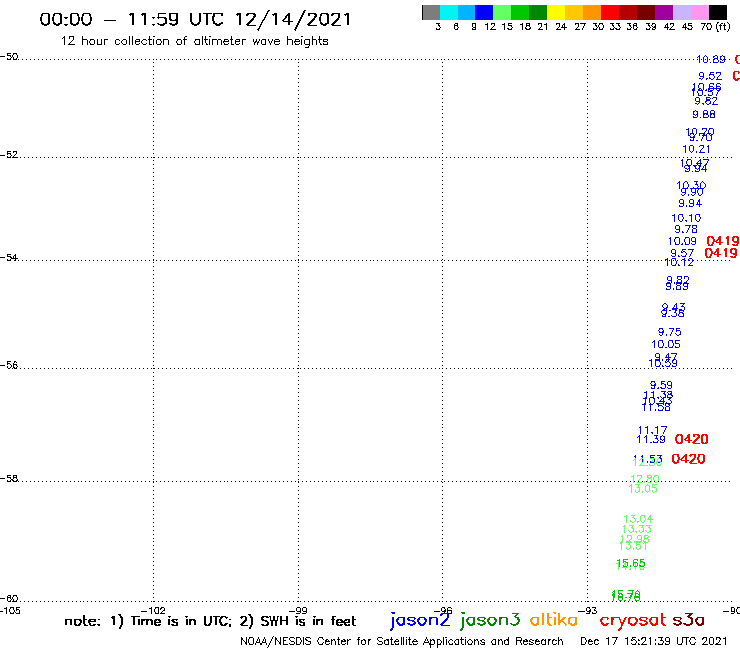Click the wave height value 11.17
This screenshot has width=740, height=650.
[653, 430]
